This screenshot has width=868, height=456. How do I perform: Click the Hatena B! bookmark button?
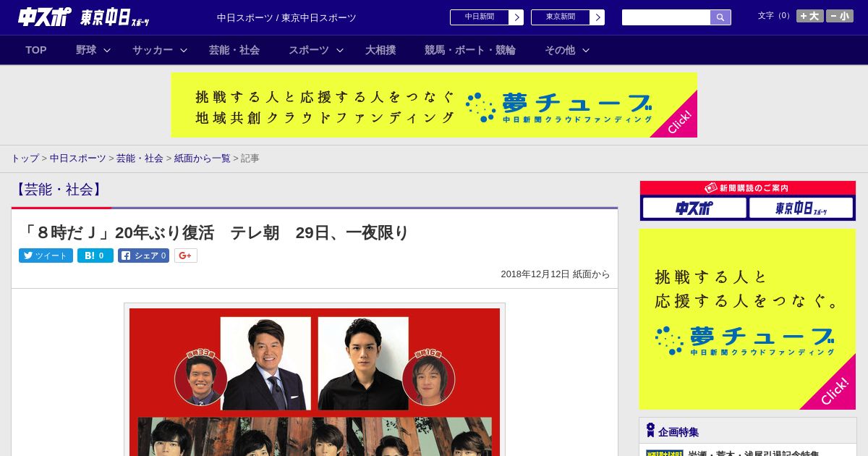click(x=95, y=256)
